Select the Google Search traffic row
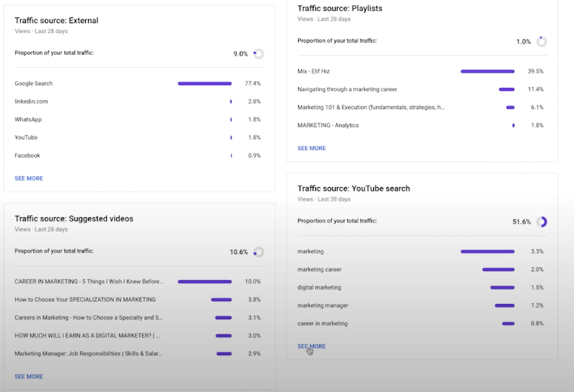574x392 pixels. coord(34,84)
